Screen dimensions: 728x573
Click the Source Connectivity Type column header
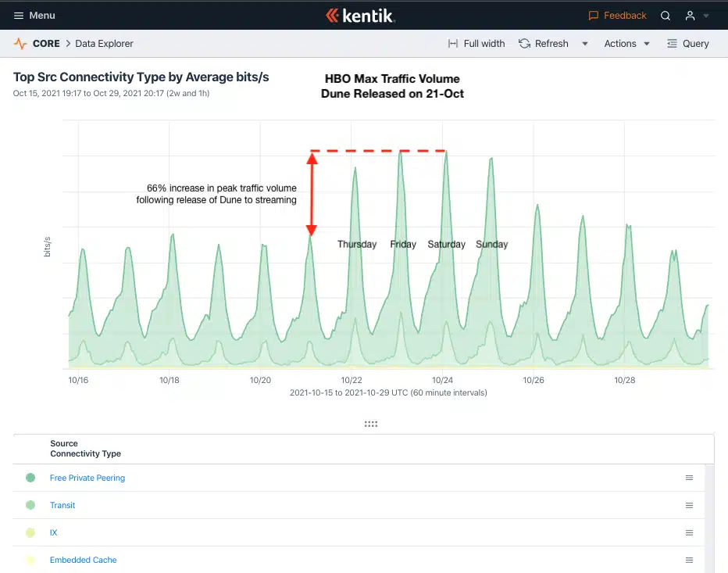tap(85, 449)
